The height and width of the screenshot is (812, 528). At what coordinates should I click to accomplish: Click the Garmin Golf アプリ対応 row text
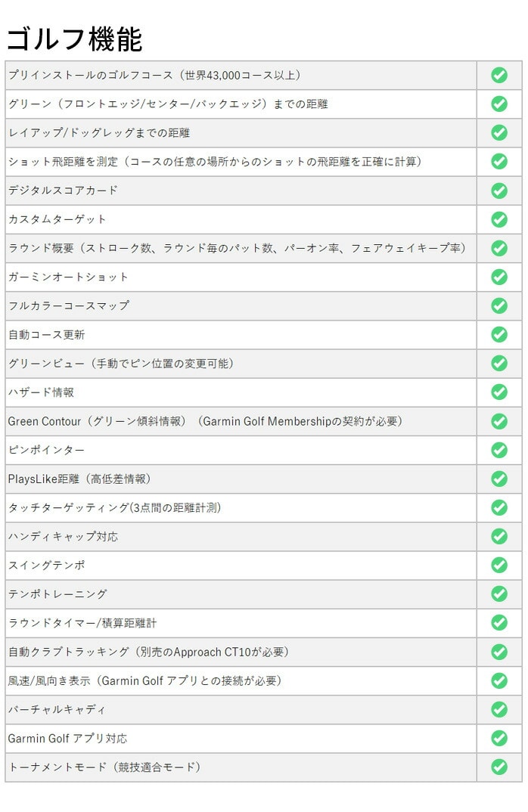click(x=67, y=738)
